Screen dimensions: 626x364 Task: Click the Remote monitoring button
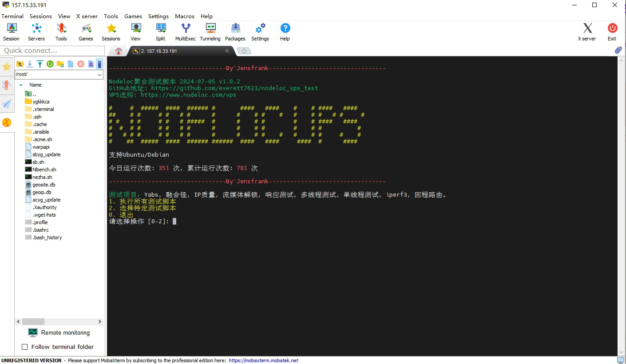click(x=59, y=332)
